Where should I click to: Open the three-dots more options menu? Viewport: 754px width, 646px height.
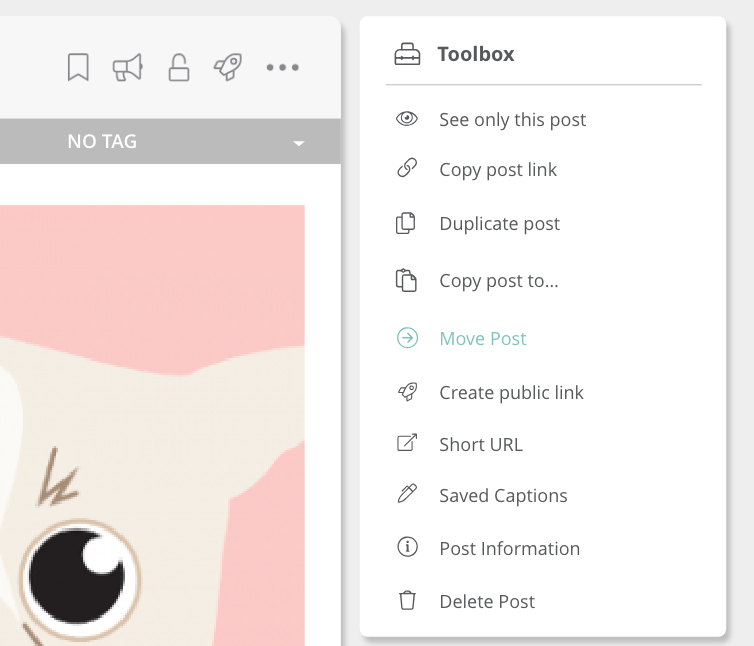(283, 67)
